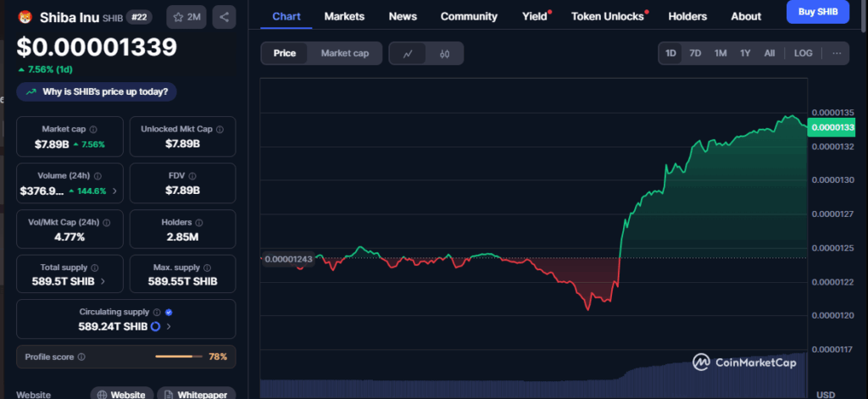Open the Holders tab
868x399 pixels.
tap(687, 17)
